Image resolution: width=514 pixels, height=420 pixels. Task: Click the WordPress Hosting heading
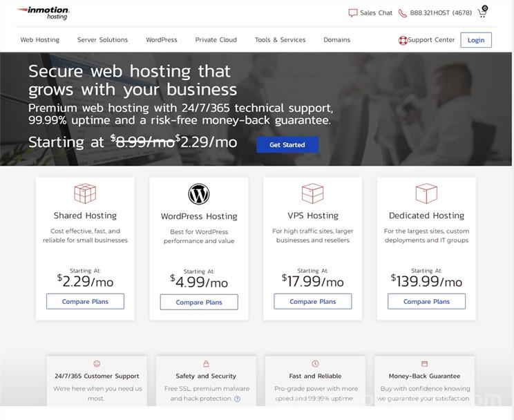coord(199,216)
